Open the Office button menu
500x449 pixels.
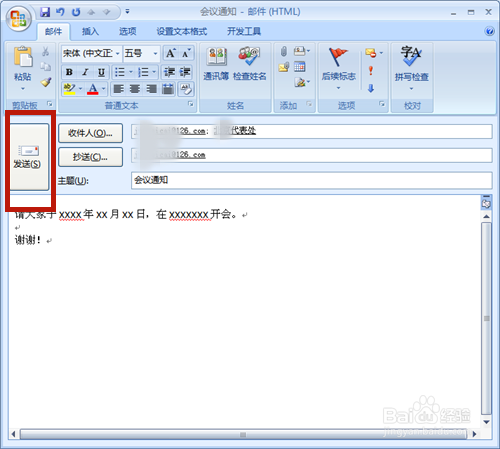pyautogui.click(x=18, y=18)
